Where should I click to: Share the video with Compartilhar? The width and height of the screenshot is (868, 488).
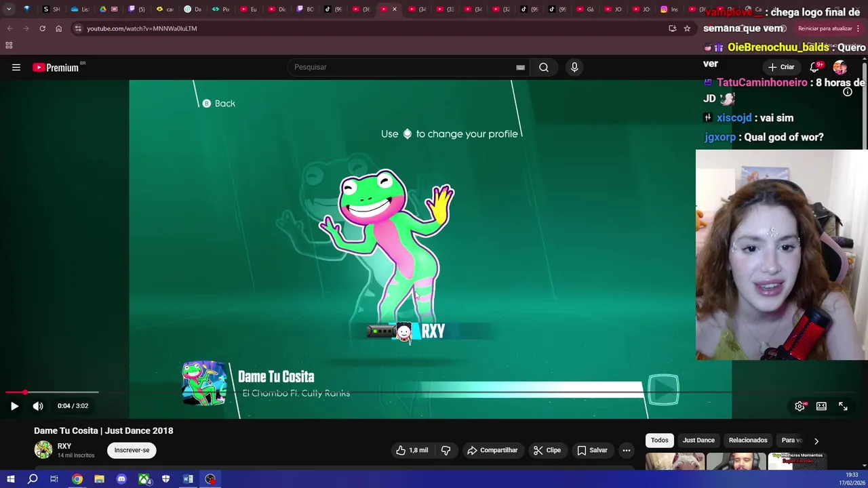pos(493,450)
